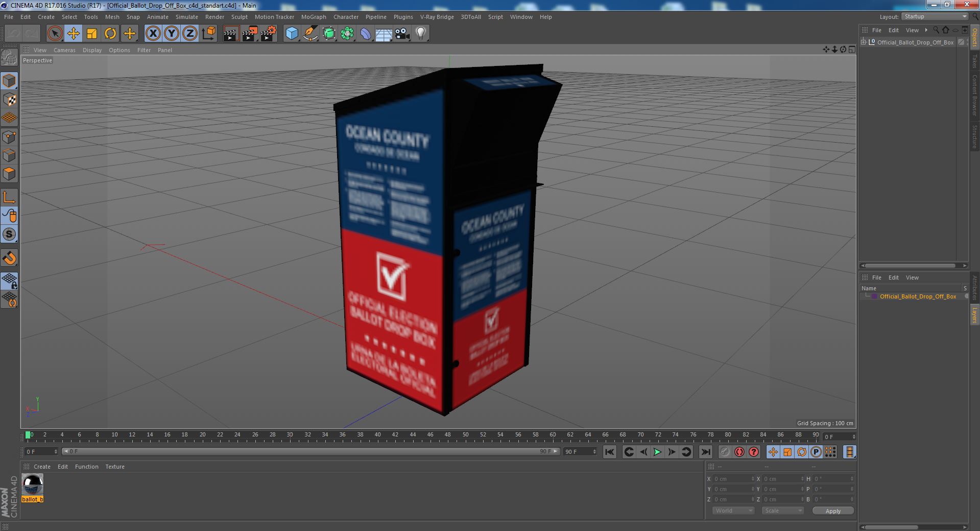Switch to Model mode

(x=9, y=81)
